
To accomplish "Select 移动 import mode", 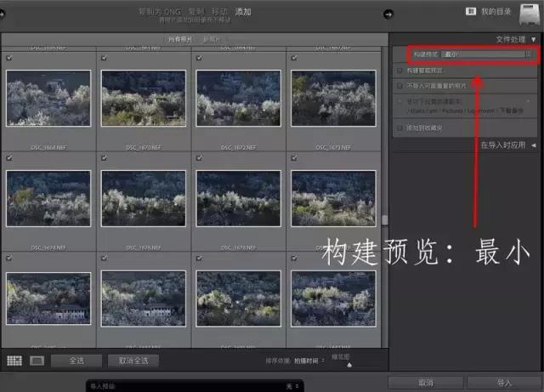I will [219, 11].
